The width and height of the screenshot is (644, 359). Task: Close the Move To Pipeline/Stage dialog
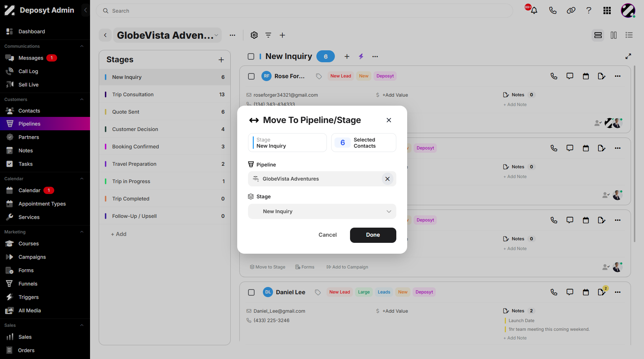tap(389, 120)
